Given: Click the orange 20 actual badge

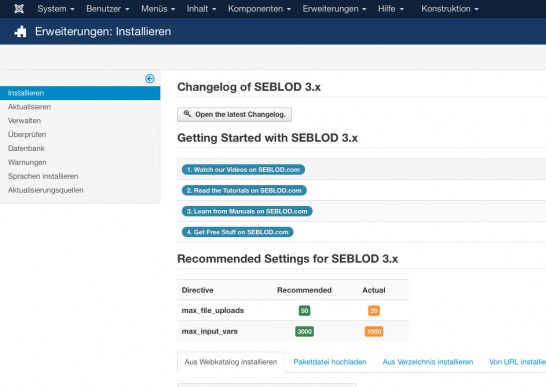Looking at the screenshot, I should [x=374, y=310].
